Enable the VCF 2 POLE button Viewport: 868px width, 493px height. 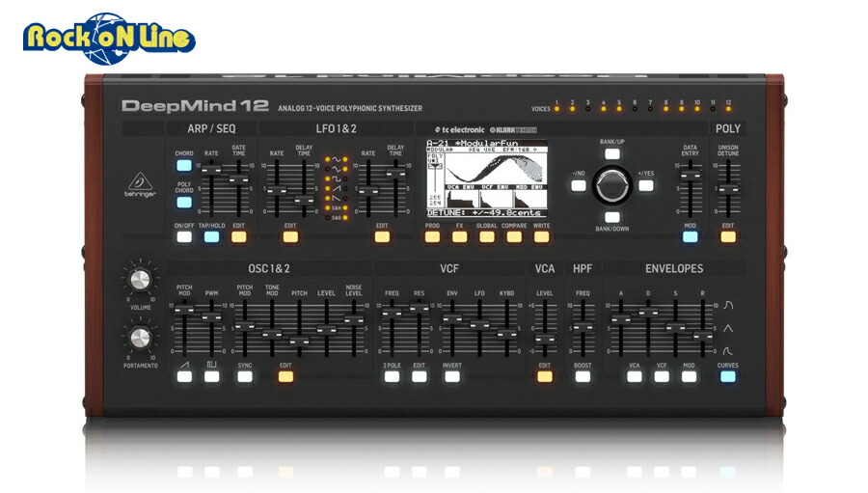click(392, 377)
